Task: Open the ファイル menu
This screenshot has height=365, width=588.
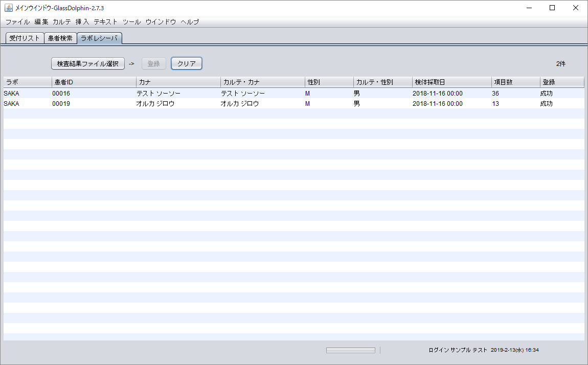Action: click(17, 22)
